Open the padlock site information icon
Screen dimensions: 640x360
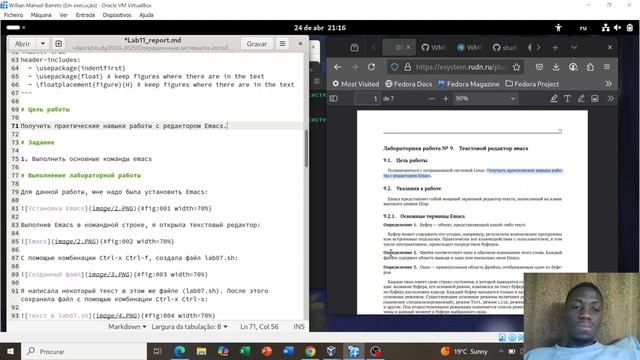[x=407, y=67]
